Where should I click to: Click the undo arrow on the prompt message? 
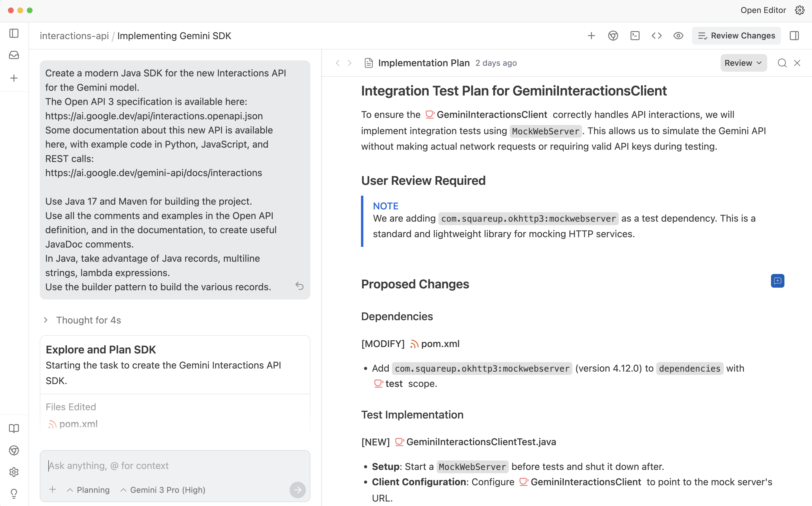299,286
